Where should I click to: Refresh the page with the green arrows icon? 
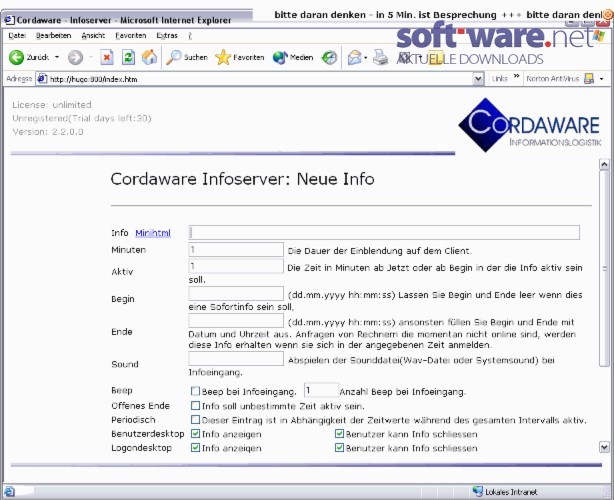(x=128, y=58)
